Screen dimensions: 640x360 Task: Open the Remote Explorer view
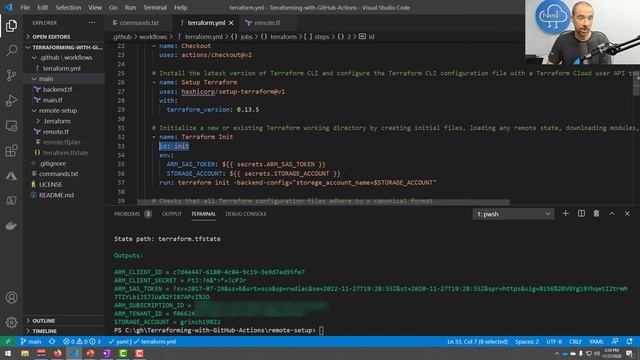point(11,126)
